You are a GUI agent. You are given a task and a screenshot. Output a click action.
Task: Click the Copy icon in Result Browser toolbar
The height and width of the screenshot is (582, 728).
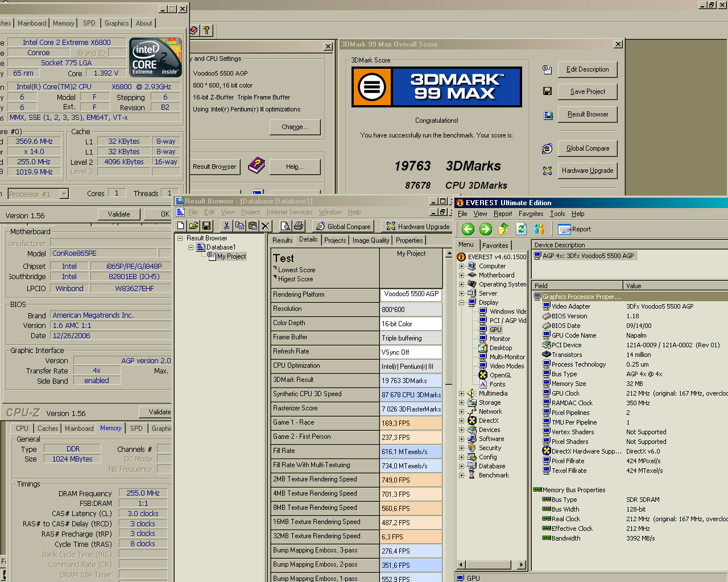click(239, 226)
